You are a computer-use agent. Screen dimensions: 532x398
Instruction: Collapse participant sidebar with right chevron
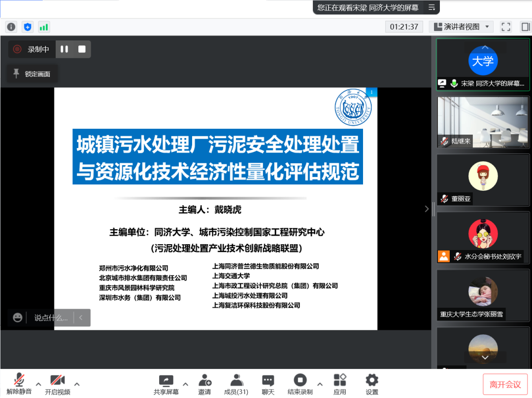pyautogui.click(x=427, y=209)
